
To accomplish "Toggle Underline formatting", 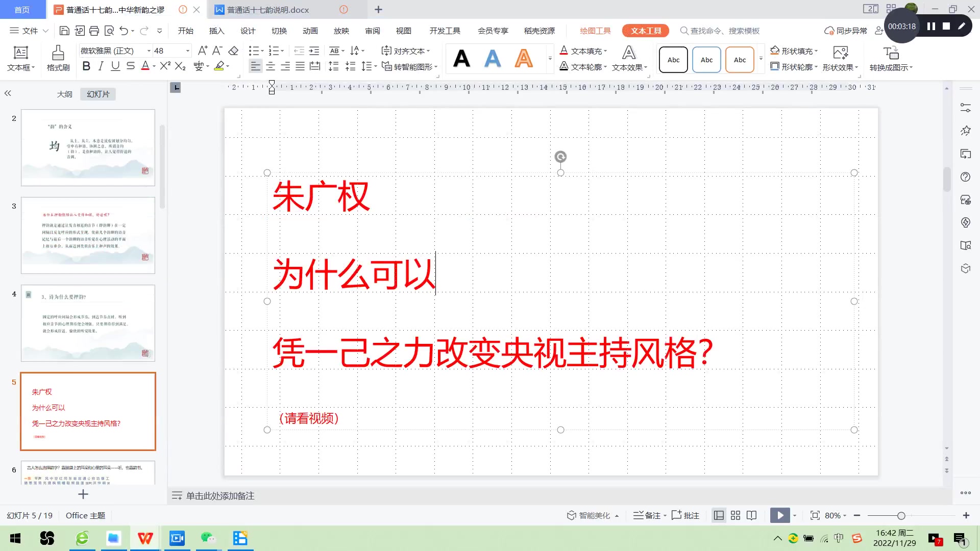I will (115, 66).
